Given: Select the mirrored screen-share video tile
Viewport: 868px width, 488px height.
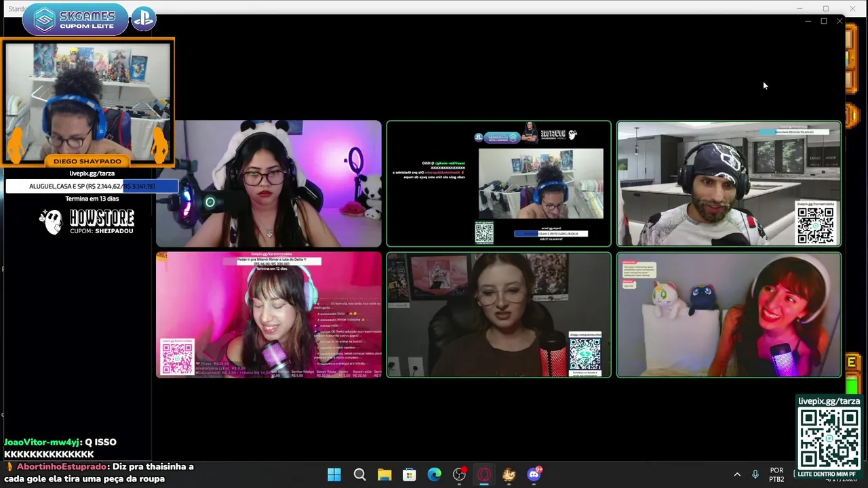Looking at the screenshot, I should 498,184.
